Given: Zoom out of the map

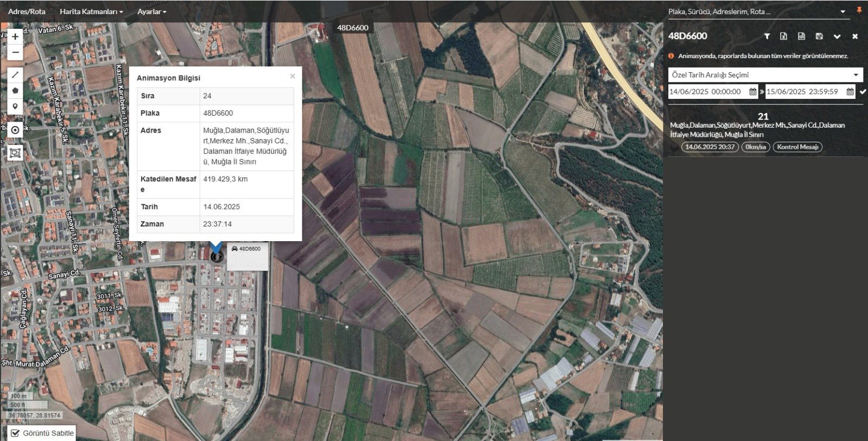Looking at the screenshot, I should click(15, 53).
